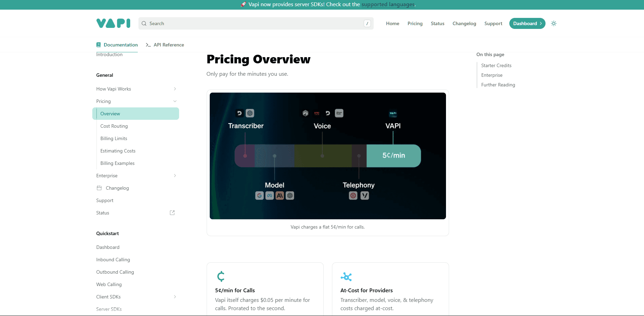Follow the supported languages link

388,4
